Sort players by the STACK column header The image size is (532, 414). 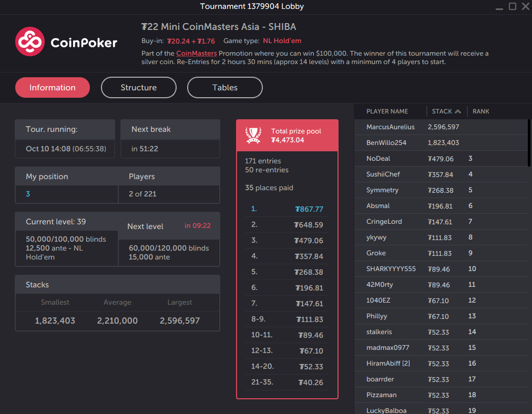click(x=442, y=111)
